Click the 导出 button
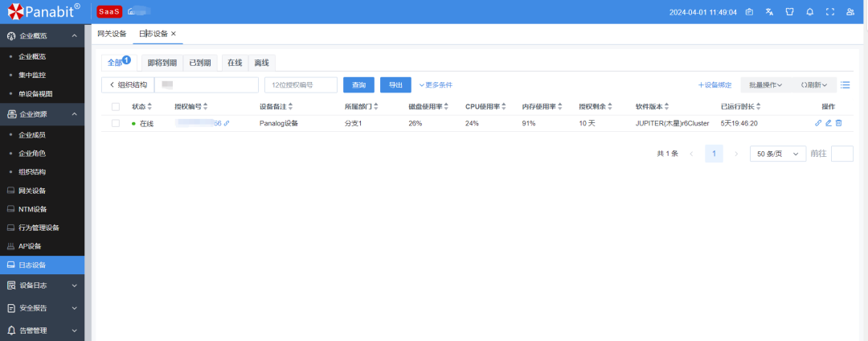This screenshot has width=868, height=341. (395, 85)
